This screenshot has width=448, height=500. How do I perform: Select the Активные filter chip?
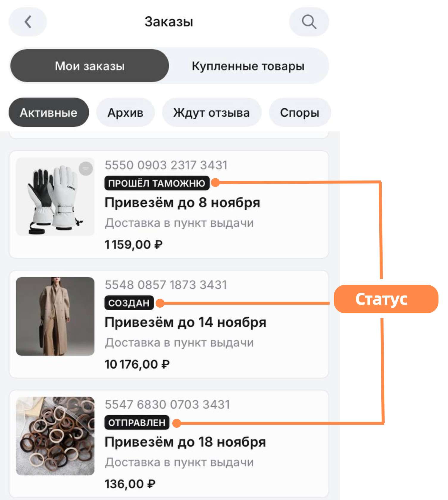point(49,112)
